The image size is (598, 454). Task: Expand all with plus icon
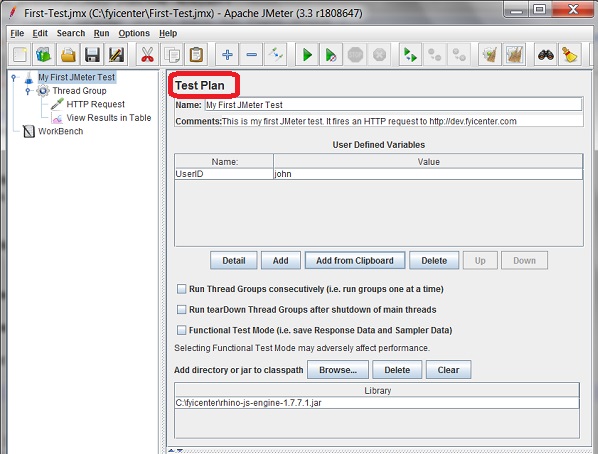(x=227, y=55)
